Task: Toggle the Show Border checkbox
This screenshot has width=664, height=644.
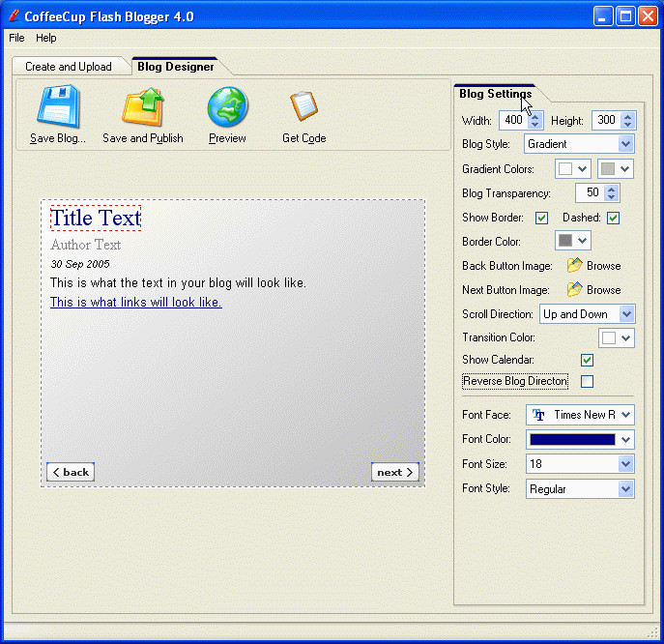Action: [541, 218]
